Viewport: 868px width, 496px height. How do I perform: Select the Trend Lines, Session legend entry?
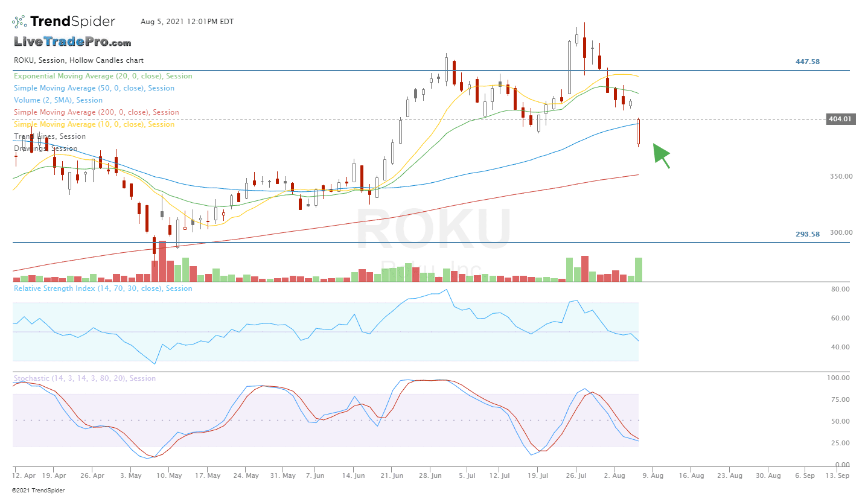[x=49, y=136]
